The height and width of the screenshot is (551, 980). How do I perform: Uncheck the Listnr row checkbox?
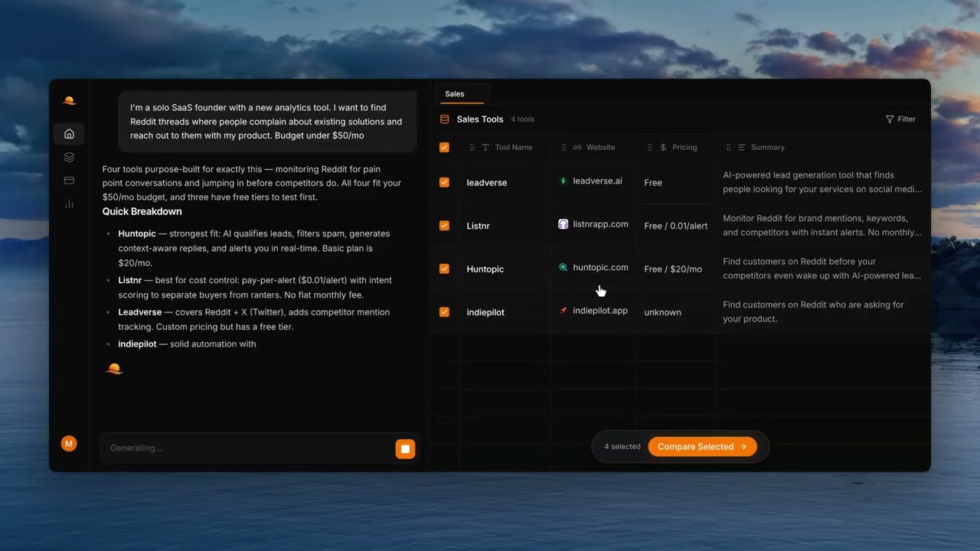click(444, 226)
